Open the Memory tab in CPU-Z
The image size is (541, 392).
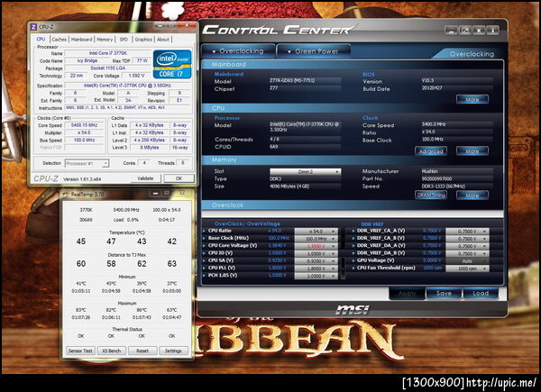[x=105, y=40]
